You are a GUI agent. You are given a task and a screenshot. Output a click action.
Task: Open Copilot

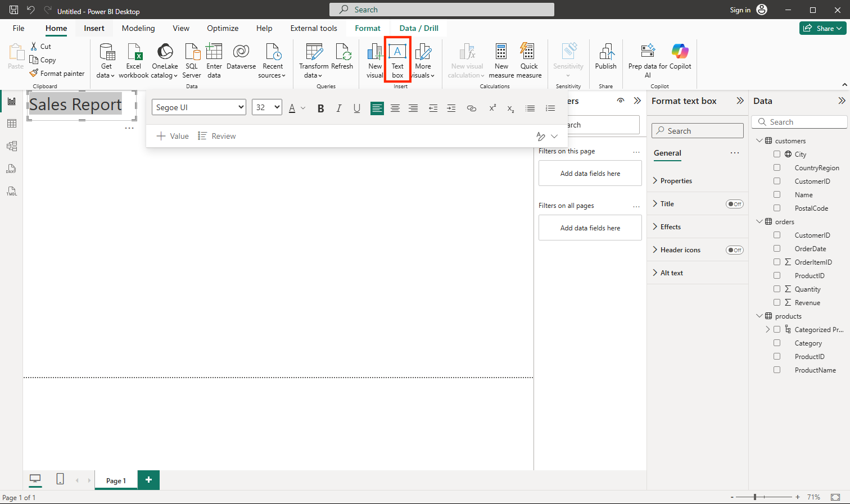[x=680, y=56]
